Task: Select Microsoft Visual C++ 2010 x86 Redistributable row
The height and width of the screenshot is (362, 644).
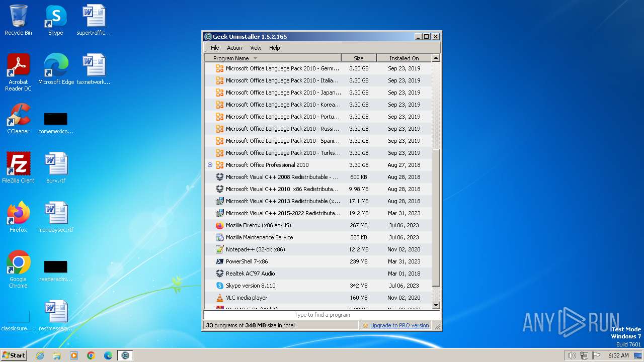Action: click(x=318, y=189)
